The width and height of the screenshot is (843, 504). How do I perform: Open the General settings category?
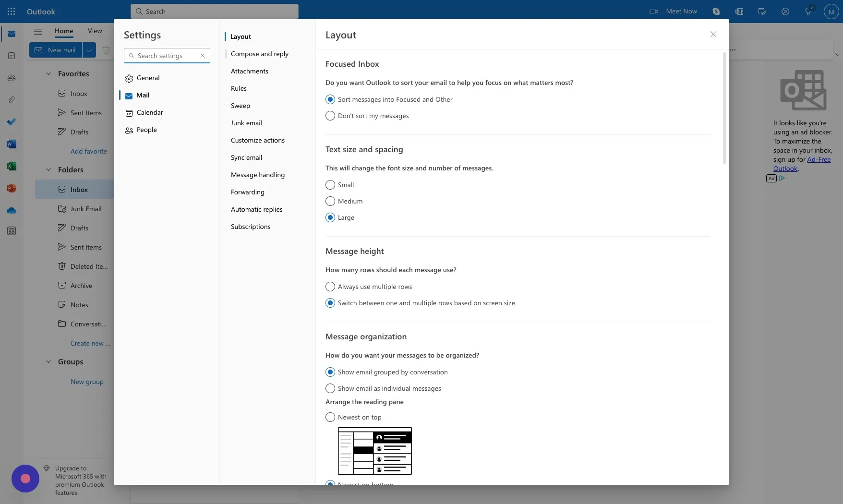tap(166, 78)
